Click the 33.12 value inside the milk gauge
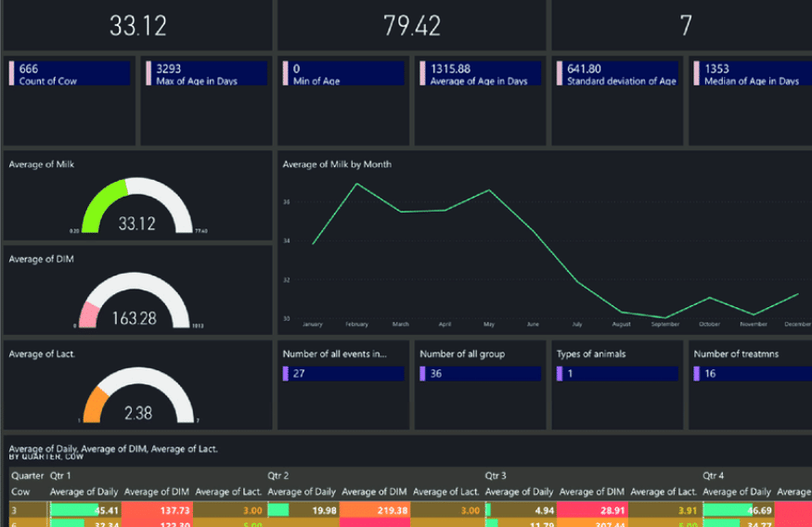Viewport: 812px width, 527px height. click(x=136, y=224)
